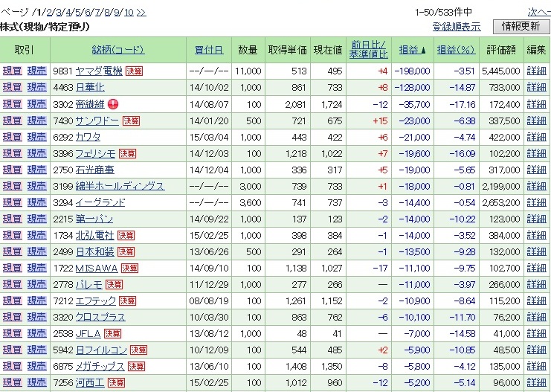
Task: Open 日華化 stock link
Action: point(90,87)
